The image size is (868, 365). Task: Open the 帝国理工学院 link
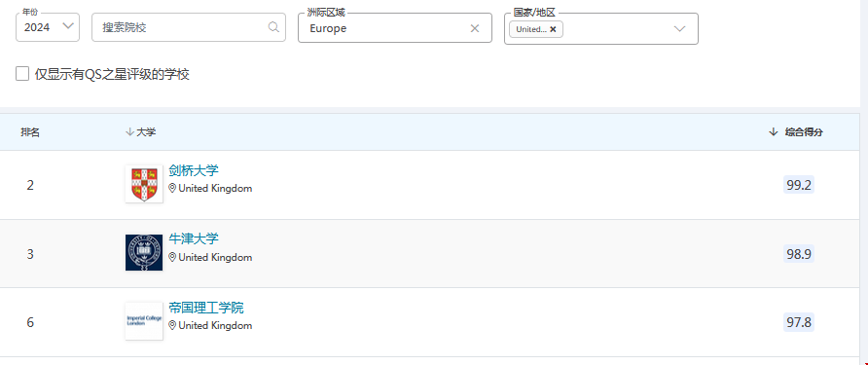click(x=206, y=308)
